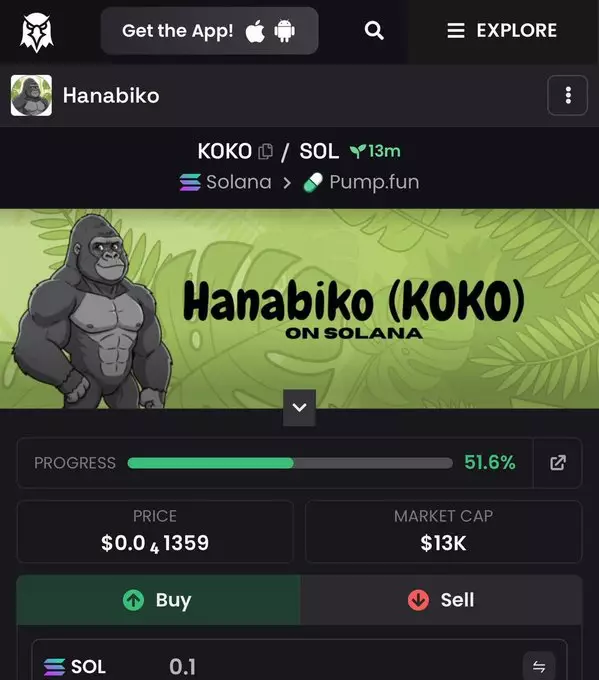Screen dimensions: 599x680
Task: Switch to the Buy tab
Action: (x=158, y=600)
